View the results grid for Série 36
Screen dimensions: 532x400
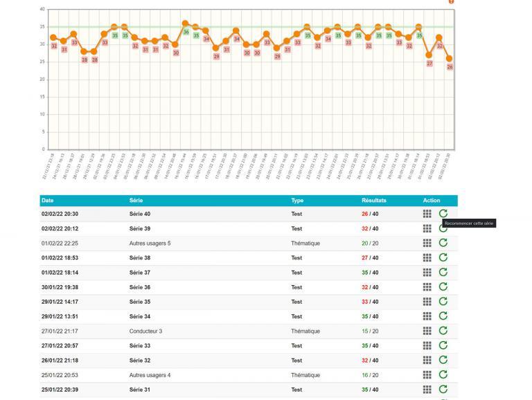[427, 287]
